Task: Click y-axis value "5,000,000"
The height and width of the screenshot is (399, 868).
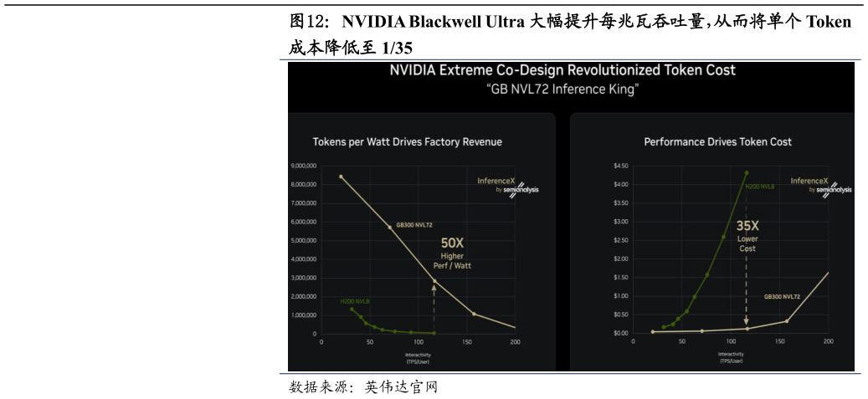Action: (x=303, y=241)
